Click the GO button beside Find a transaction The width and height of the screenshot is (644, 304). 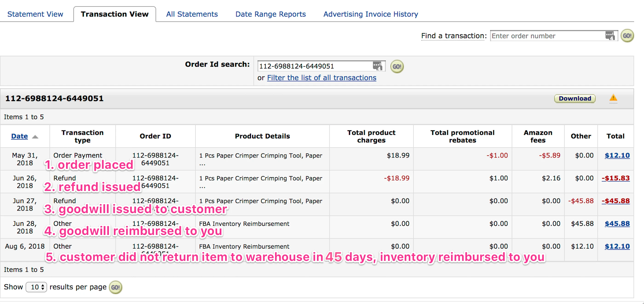627,36
